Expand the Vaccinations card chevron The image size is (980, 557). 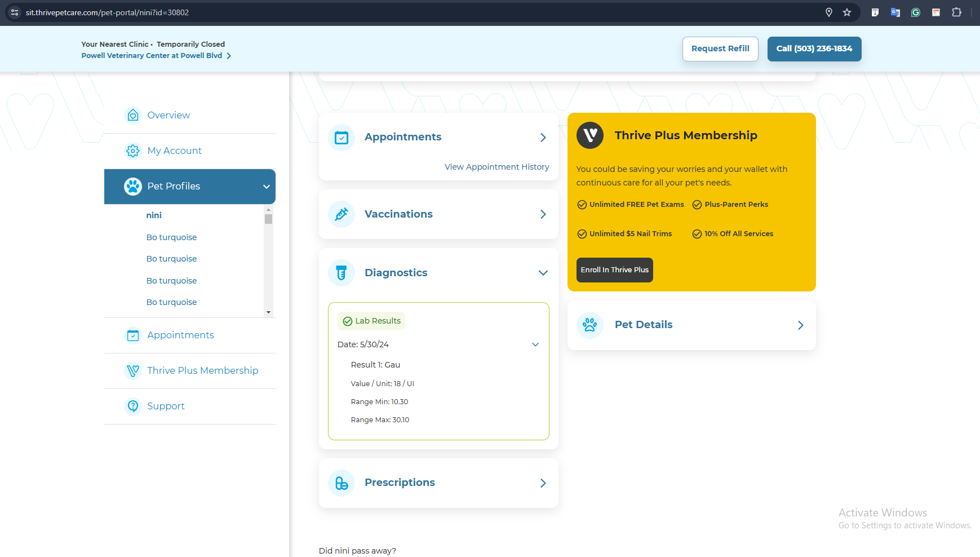(x=543, y=214)
